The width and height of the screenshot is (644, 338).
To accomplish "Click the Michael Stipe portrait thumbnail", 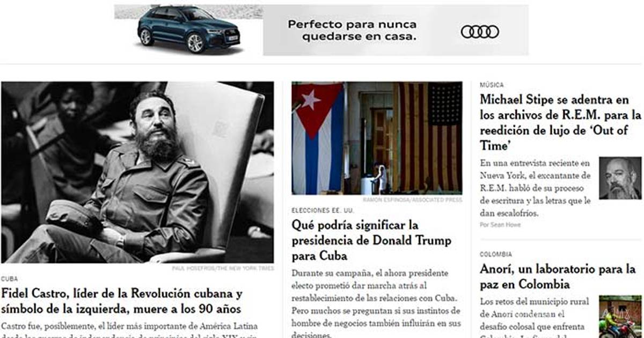I will 620,178.
